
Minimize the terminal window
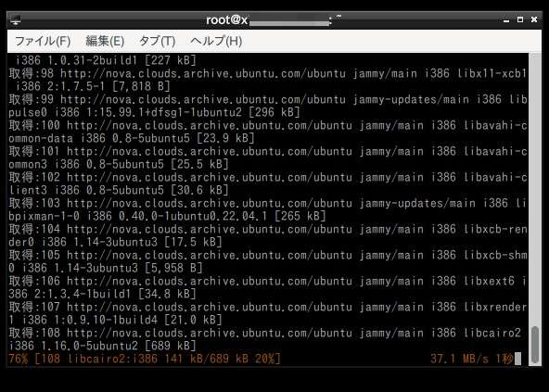506,20
